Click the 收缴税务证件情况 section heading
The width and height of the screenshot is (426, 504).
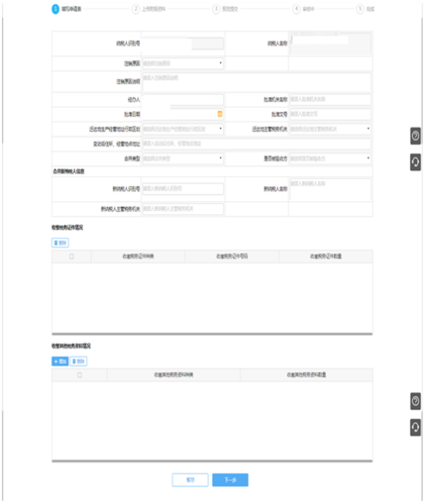tap(67, 227)
